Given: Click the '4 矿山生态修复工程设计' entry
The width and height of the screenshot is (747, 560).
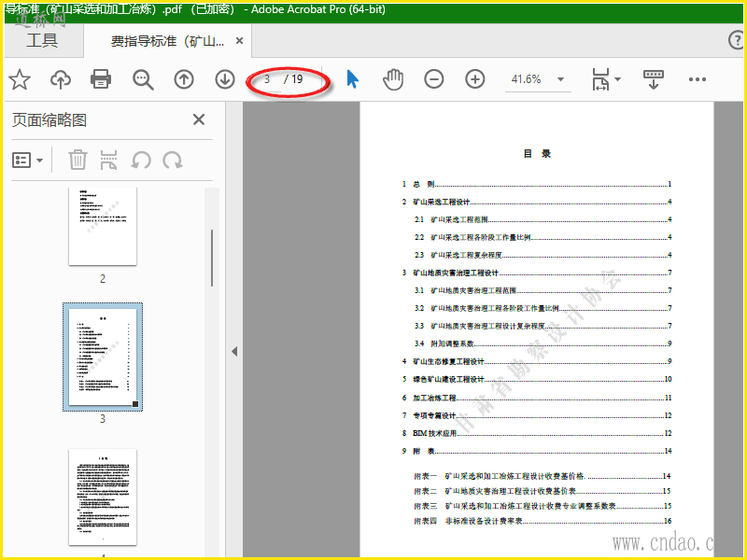Looking at the screenshot, I should pyautogui.click(x=536, y=361).
